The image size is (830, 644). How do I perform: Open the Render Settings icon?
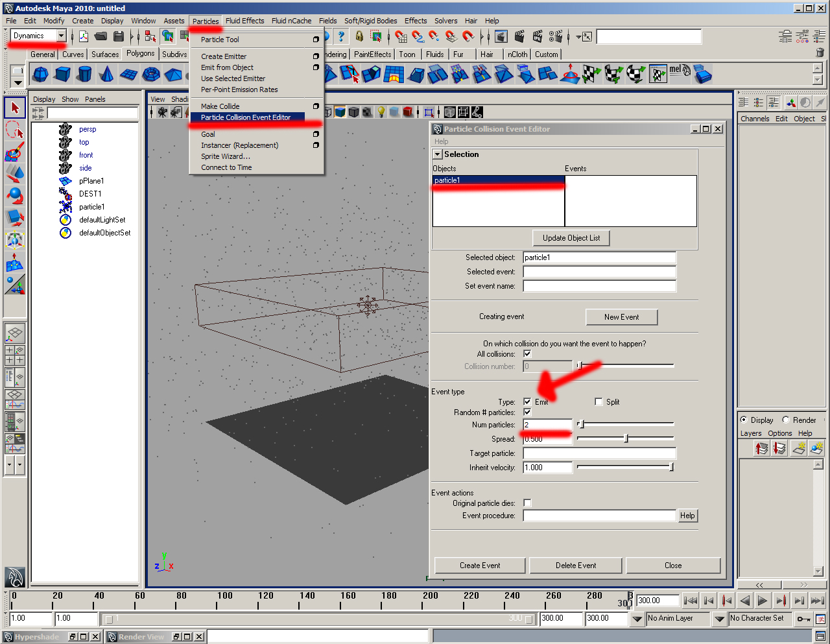[x=556, y=36]
